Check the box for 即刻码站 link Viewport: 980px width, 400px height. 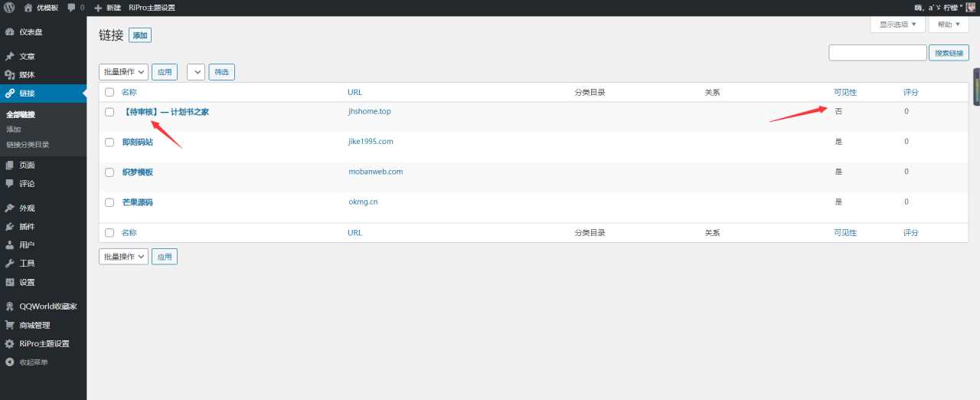pyautogui.click(x=109, y=142)
